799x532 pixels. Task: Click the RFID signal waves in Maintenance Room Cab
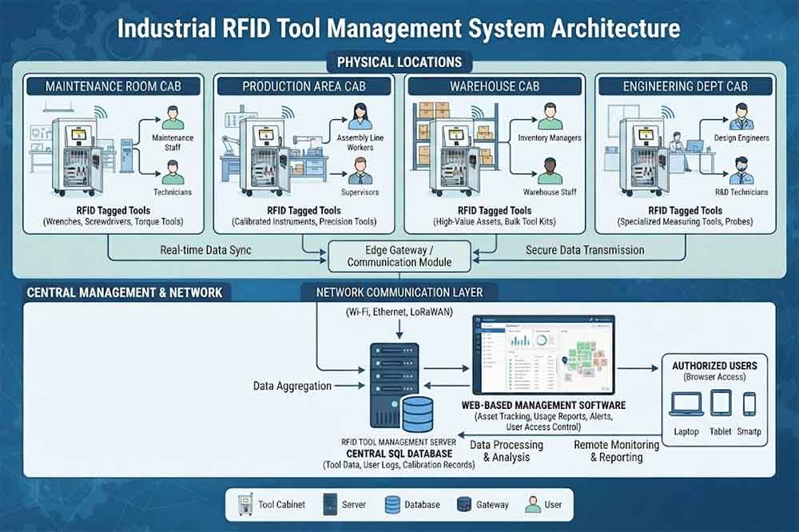pyautogui.click(x=101, y=113)
